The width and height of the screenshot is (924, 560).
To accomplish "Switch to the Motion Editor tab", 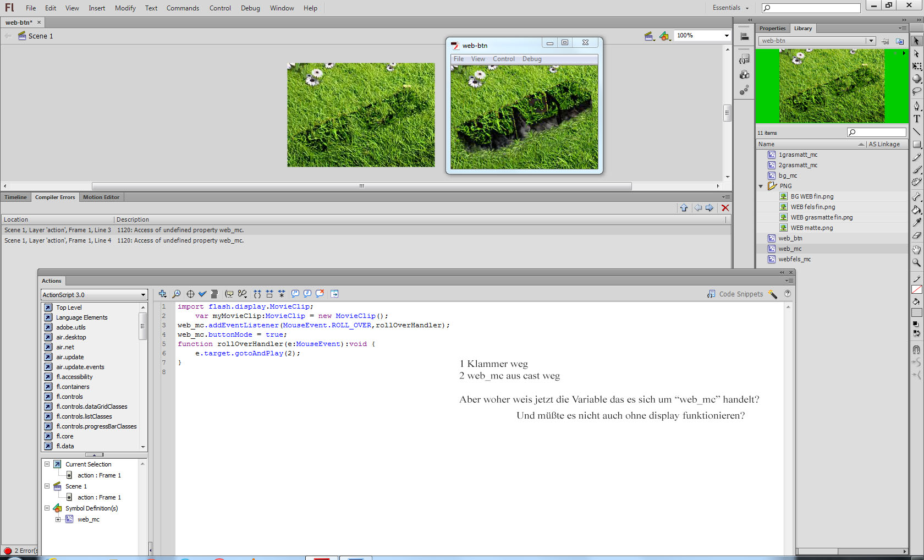I will (x=101, y=197).
